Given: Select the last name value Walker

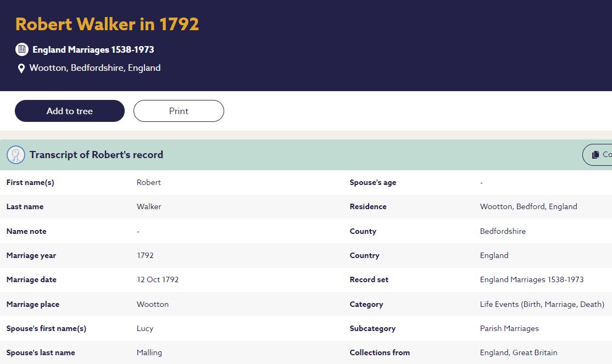Looking at the screenshot, I should tap(149, 206).
